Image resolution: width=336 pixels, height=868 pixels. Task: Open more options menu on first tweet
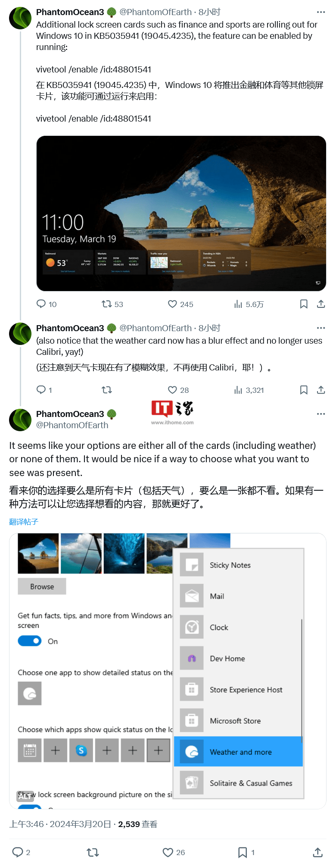tap(321, 12)
